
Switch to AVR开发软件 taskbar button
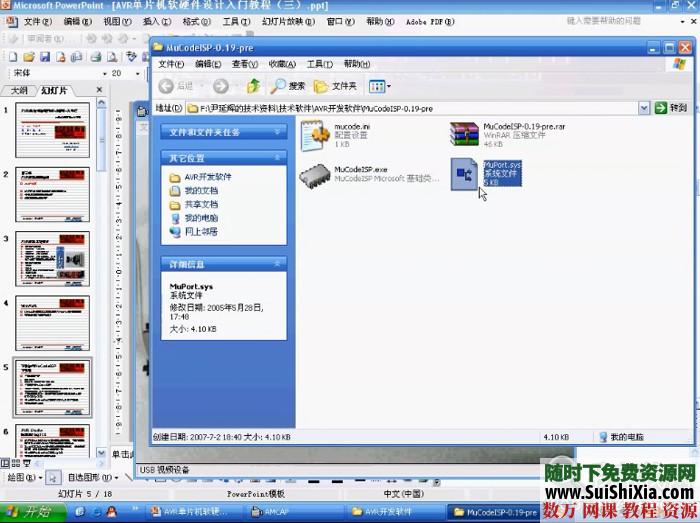[x=393, y=512]
